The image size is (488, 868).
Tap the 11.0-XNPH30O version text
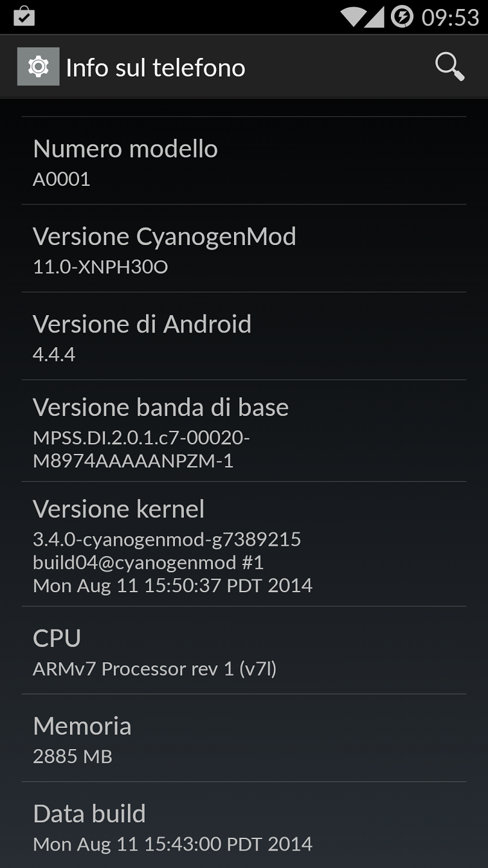[x=100, y=267]
